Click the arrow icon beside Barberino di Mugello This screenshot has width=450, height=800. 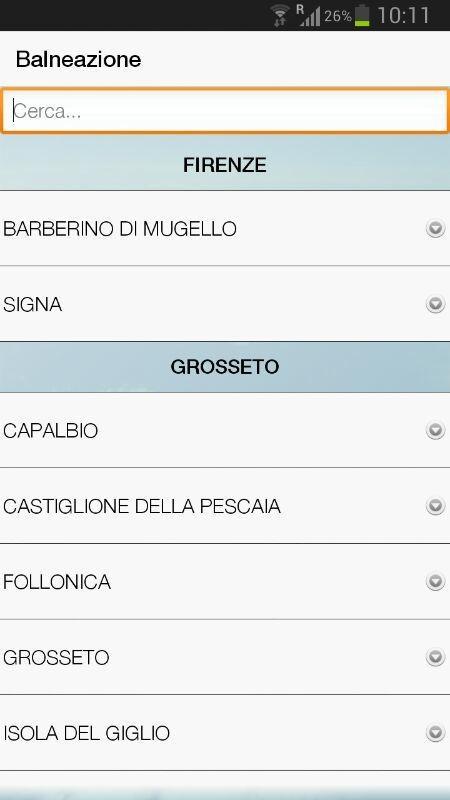pyautogui.click(x=435, y=229)
